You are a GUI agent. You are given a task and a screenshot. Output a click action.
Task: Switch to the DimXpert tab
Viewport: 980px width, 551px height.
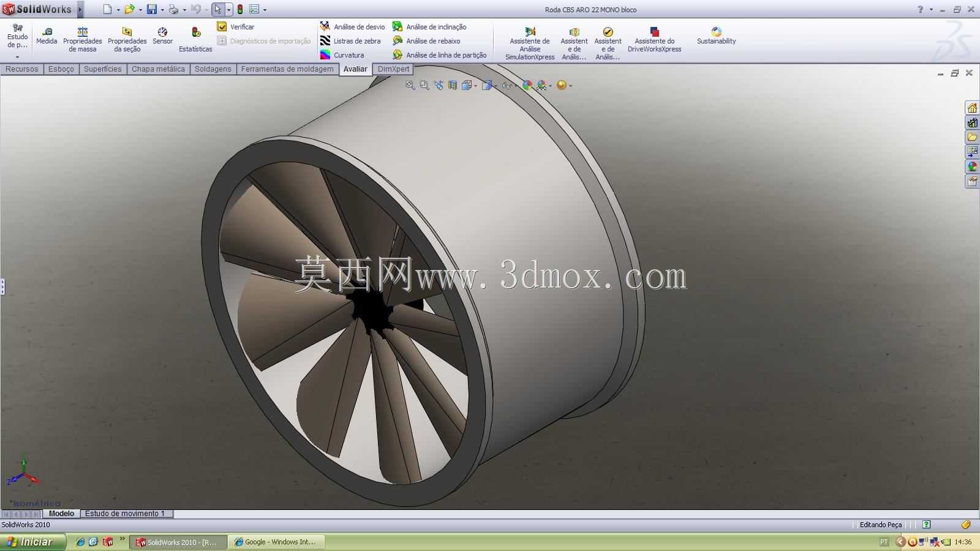[x=393, y=69]
